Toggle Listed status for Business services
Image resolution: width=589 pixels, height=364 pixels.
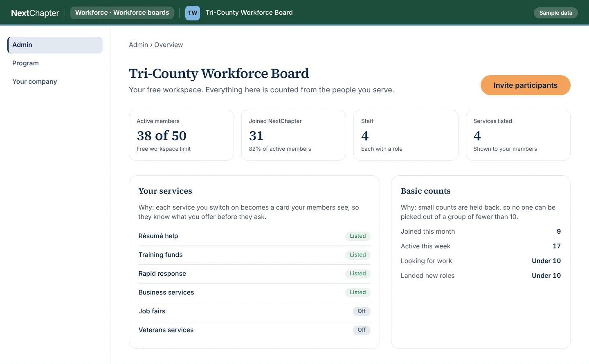(x=357, y=293)
